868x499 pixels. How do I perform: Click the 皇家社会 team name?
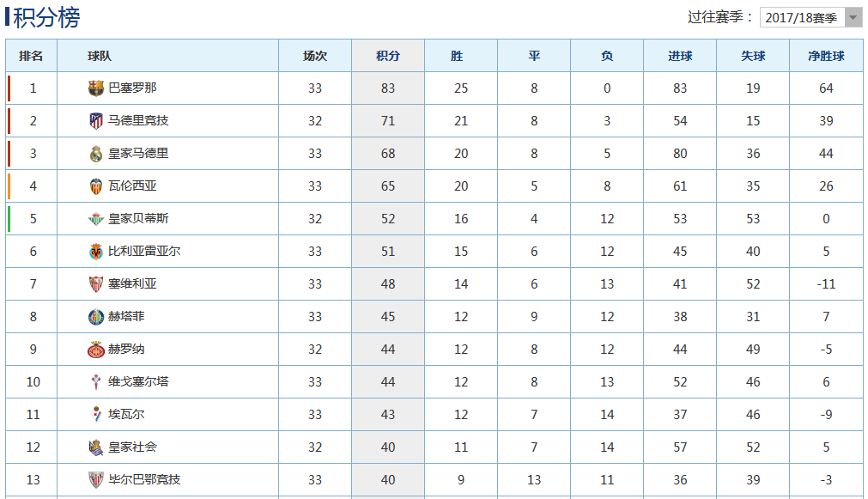click(x=132, y=447)
